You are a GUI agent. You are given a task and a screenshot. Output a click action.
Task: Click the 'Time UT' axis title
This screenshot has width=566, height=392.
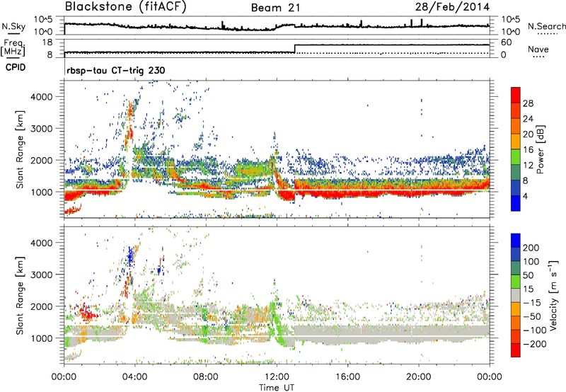(277, 388)
